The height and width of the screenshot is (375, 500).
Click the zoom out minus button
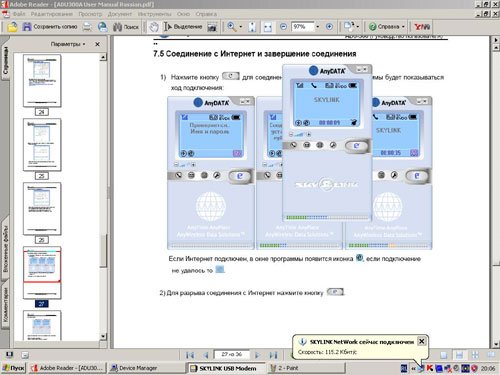pos(283,27)
